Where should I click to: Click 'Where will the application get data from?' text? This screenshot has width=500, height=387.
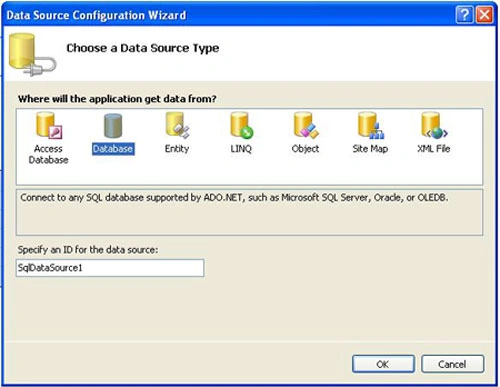click(117, 99)
